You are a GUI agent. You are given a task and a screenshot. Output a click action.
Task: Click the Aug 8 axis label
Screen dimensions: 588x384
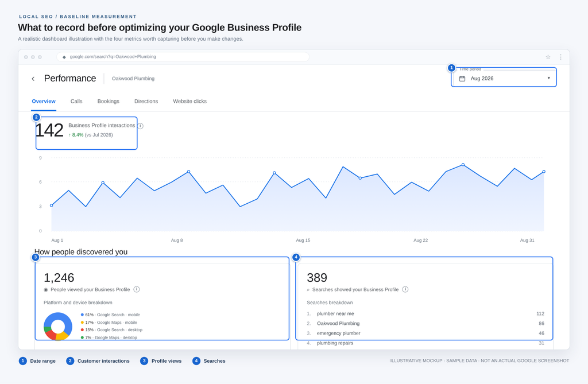[x=177, y=241]
